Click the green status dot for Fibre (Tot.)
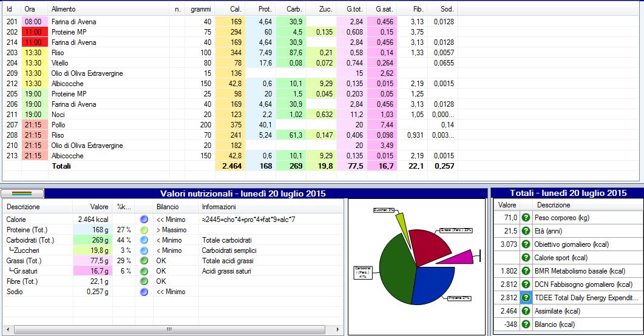 click(144, 281)
